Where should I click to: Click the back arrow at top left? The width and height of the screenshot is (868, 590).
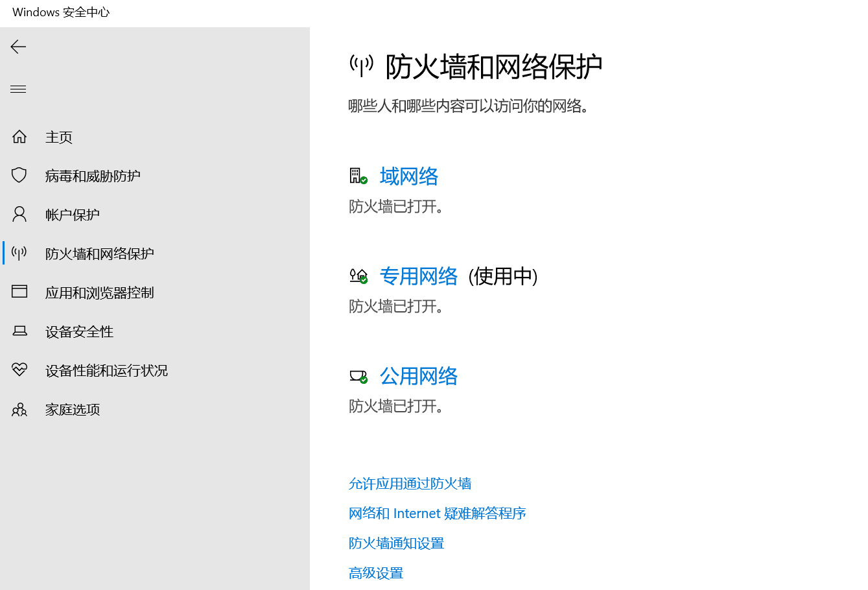click(18, 46)
